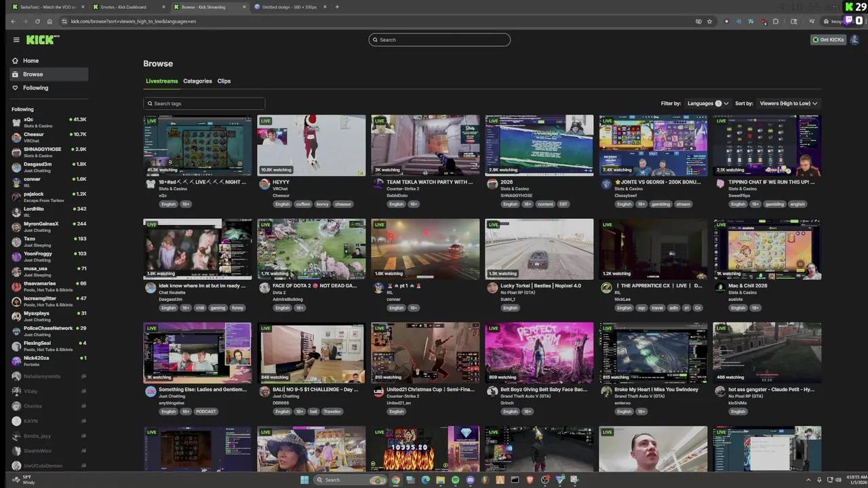The width and height of the screenshot is (868, 488).
Task: Open Broke My Heart I Miss You title
Action: click(x=656, y=389)
